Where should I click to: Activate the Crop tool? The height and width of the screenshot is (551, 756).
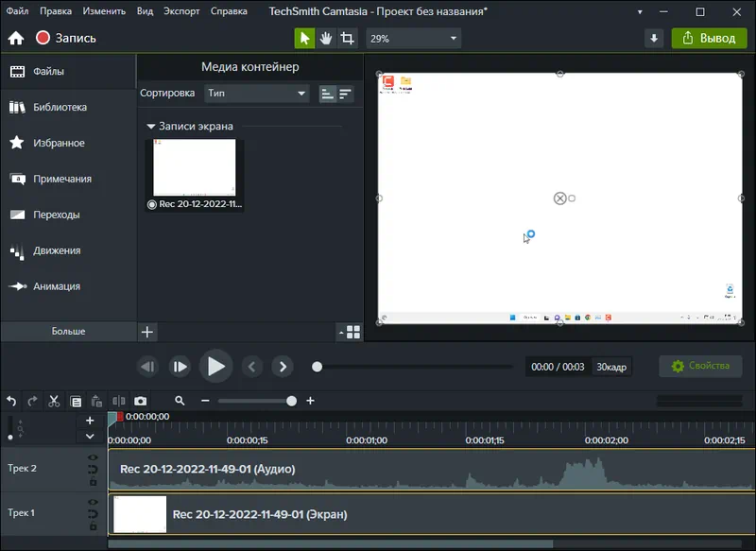click(x=347, y=38)
